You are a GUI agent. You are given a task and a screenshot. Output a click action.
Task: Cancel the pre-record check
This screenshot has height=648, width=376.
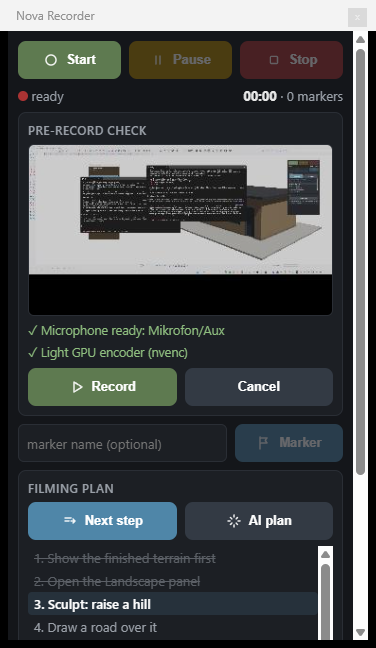click(259, 387)
